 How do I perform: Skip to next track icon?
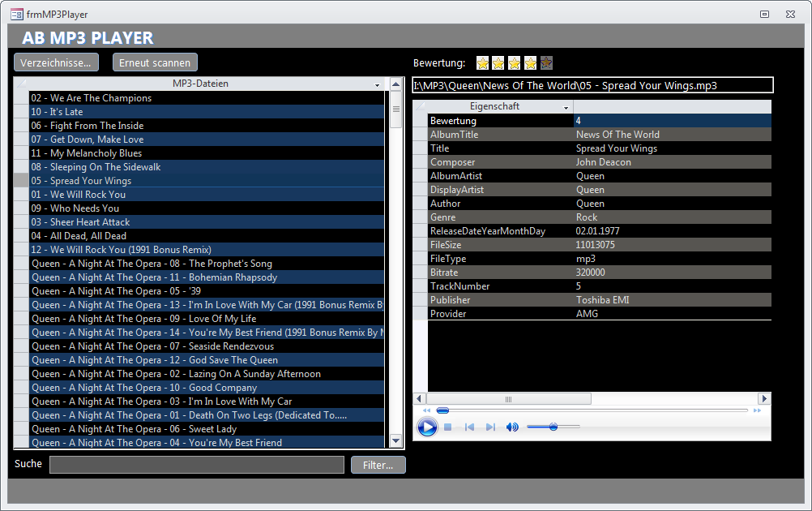coord(490,427)
